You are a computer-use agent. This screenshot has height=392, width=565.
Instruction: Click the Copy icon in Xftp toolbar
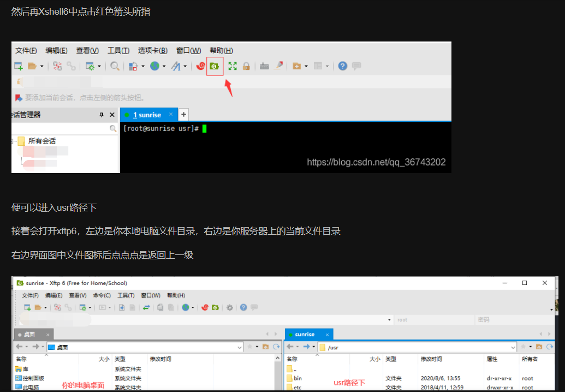click(x=160, y=307)
